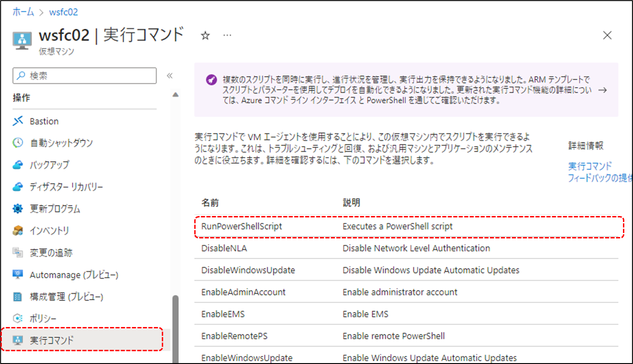Click 'Enable administrator account' description
Image resolution: width=633 pixels, height=364 pixels.
(400, 292)
